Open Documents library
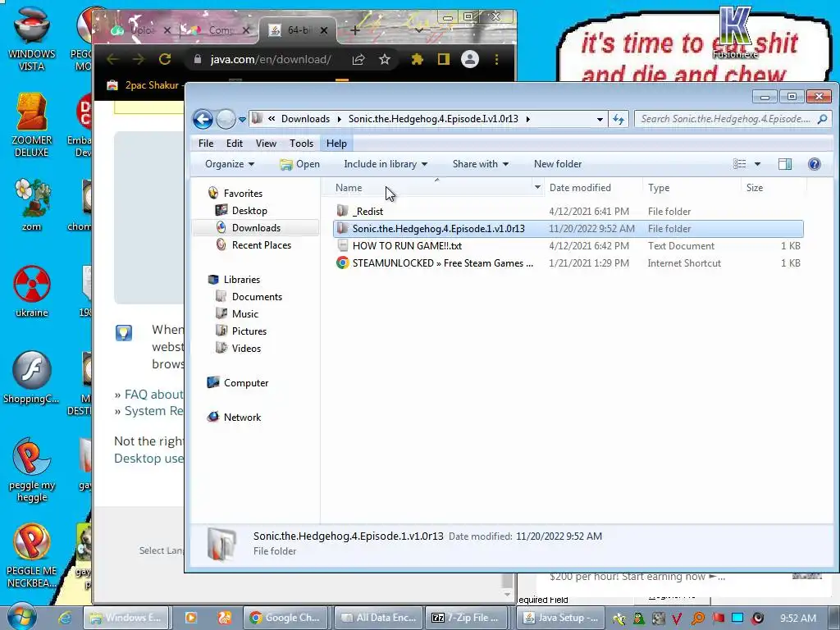This screenshot has width=840, height=630. click(x=257, y=297)
